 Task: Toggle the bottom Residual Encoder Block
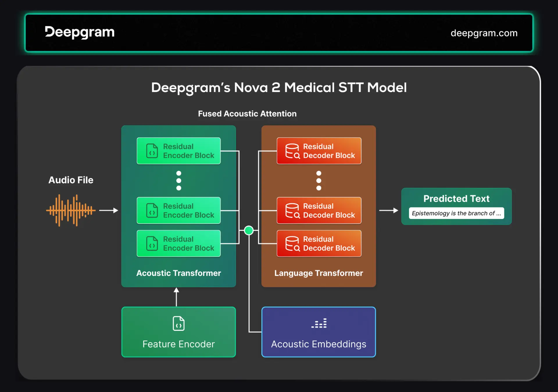pyautogui.click(x=178, y=244)
